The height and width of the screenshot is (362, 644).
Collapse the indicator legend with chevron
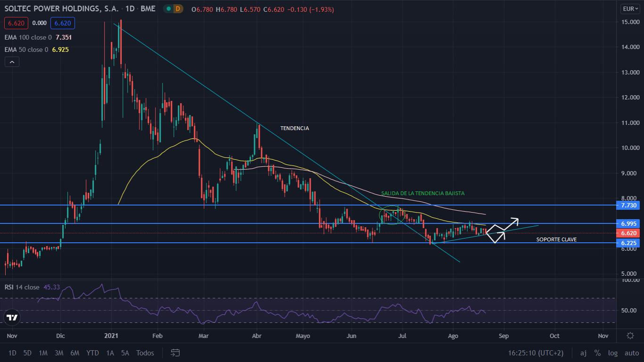(12, 62)
